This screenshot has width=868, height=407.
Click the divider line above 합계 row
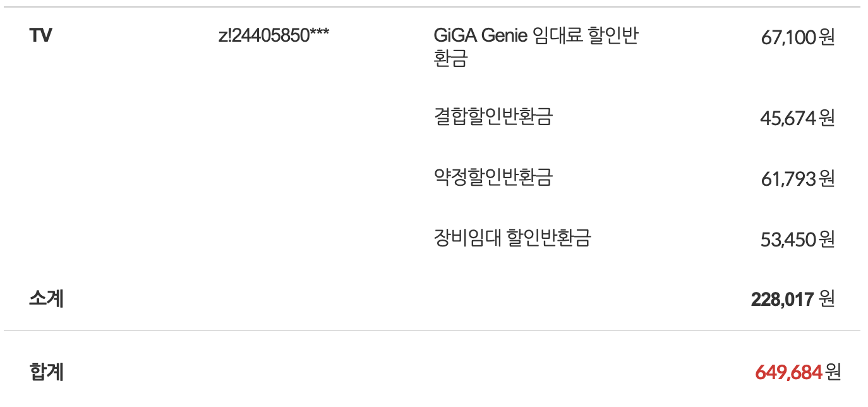pyautogui.click(x=432, y=331)
